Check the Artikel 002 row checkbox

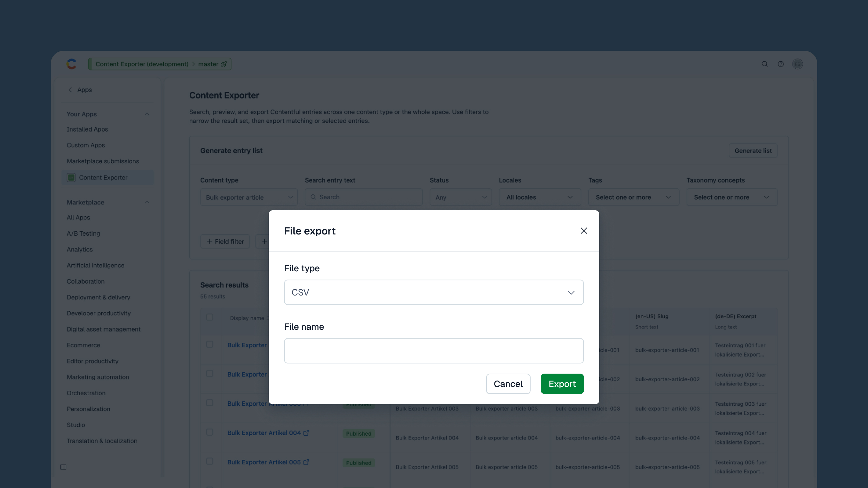(x=209, y=373)
